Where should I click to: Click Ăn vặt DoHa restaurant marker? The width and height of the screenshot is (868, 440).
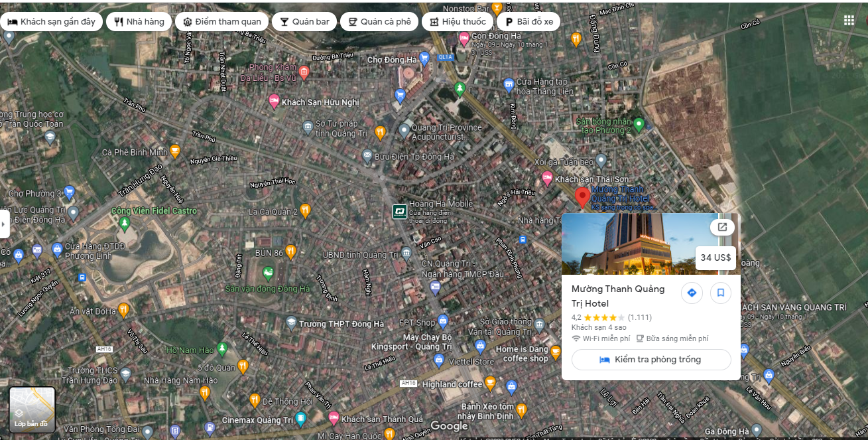click(x=123, y=309)
